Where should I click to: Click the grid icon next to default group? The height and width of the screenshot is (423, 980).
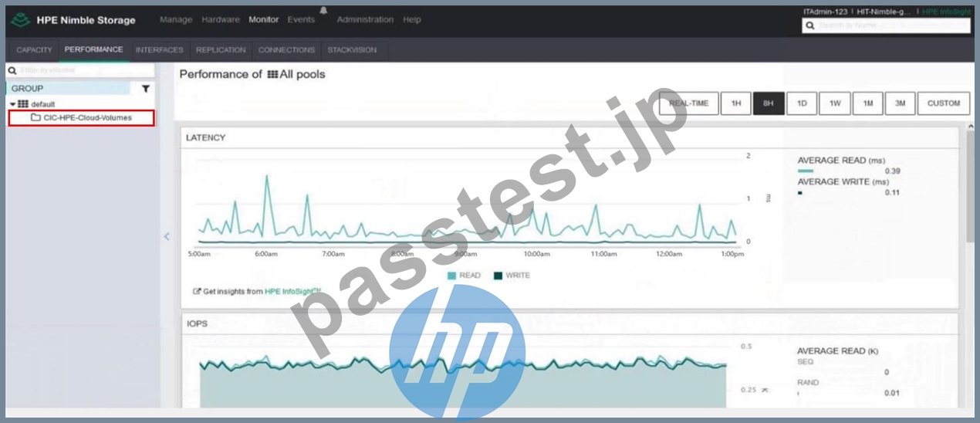(x=23, y=104)
